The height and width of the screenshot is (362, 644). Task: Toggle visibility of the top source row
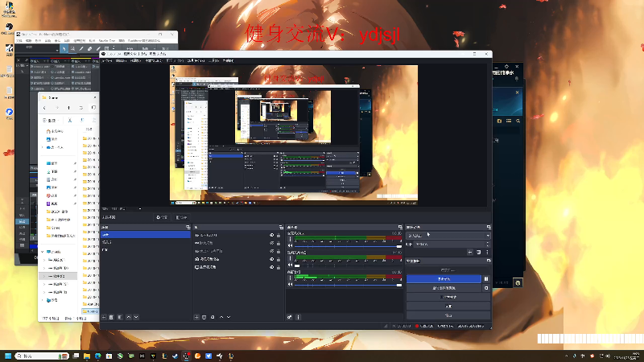pos(271,236)
